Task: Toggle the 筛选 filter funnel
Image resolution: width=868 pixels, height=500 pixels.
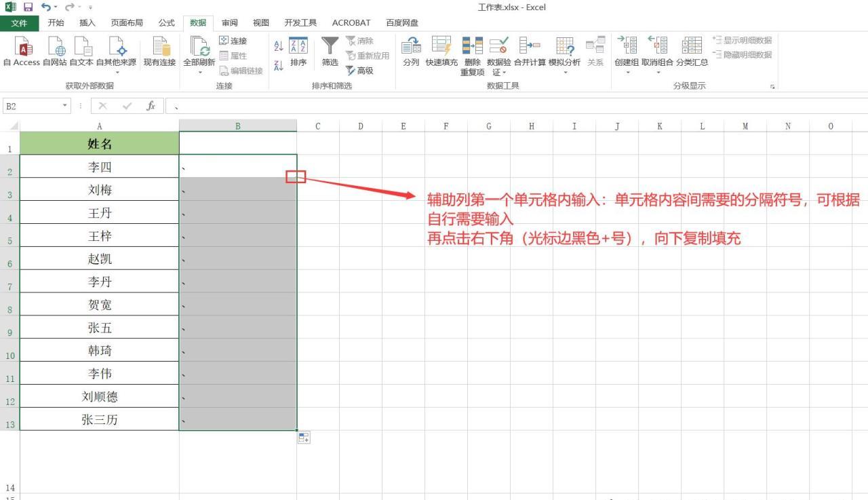Action: [330, 52]
